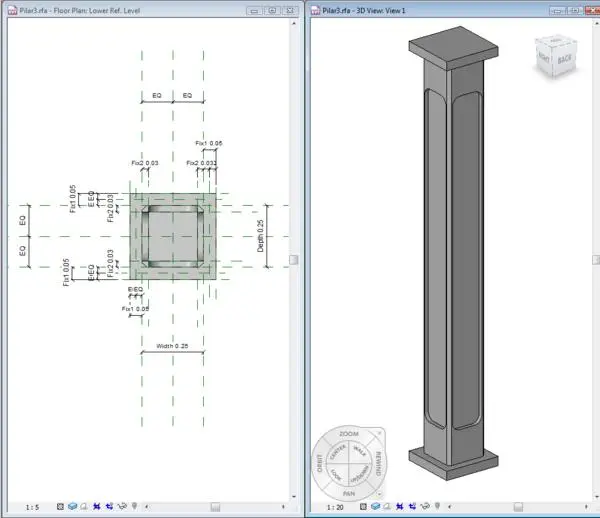
Task: Select the Depth 0.25 dimension label
Action: [x=260, y=236]
